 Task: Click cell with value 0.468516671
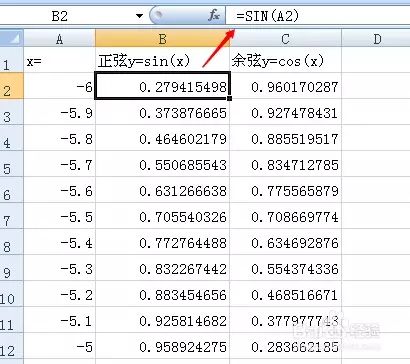[x=285, y=294]
